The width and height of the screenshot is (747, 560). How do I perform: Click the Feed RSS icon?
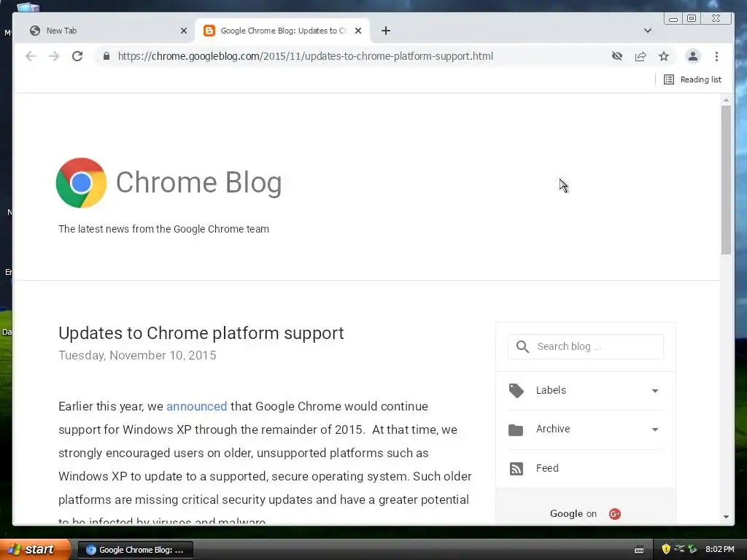click(516, 469)
